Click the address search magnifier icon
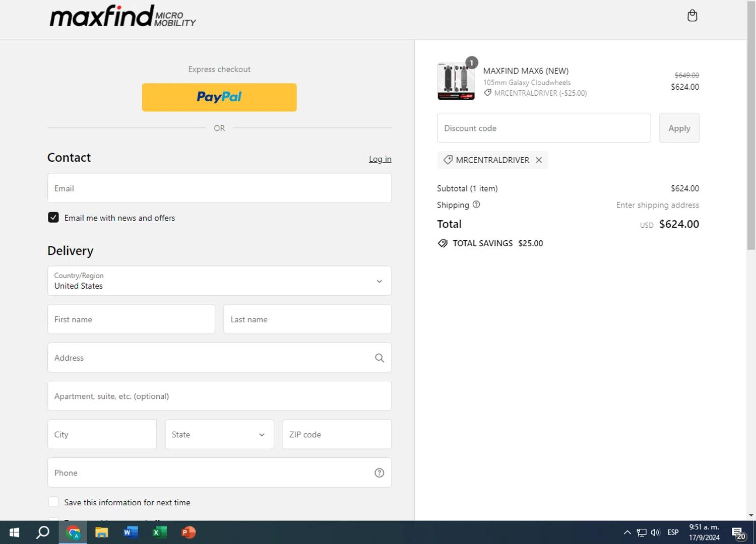756x544 pixels. pyautogui.click(x=379, y=358)
